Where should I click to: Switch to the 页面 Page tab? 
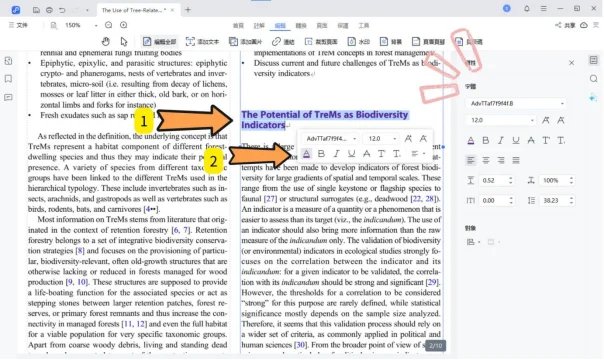click(x=322, y=25)
